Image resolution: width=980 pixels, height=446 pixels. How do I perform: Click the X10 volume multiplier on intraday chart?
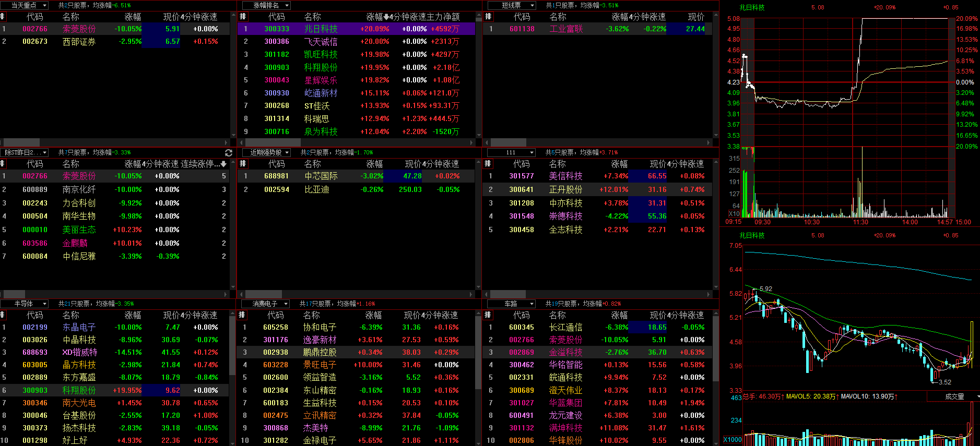point(734,214)
